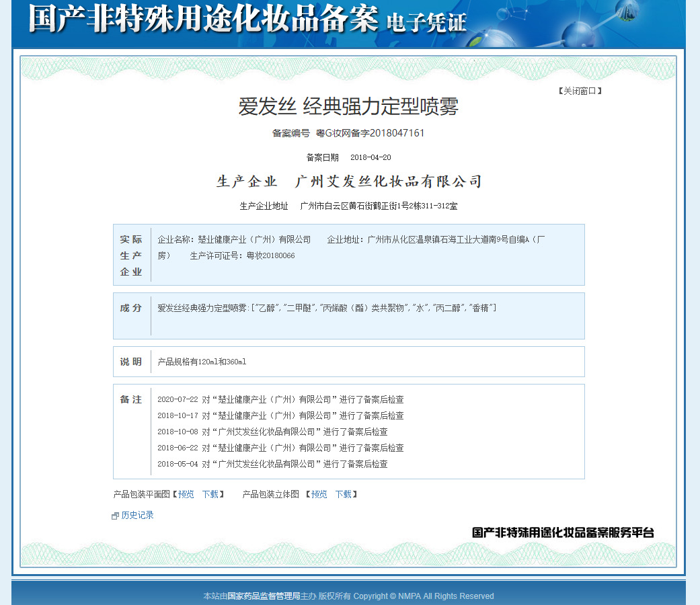Click the spec text 产品规格有120ml和360ml
This screenshot has width=700, height=605.
(x=202, y=362)
